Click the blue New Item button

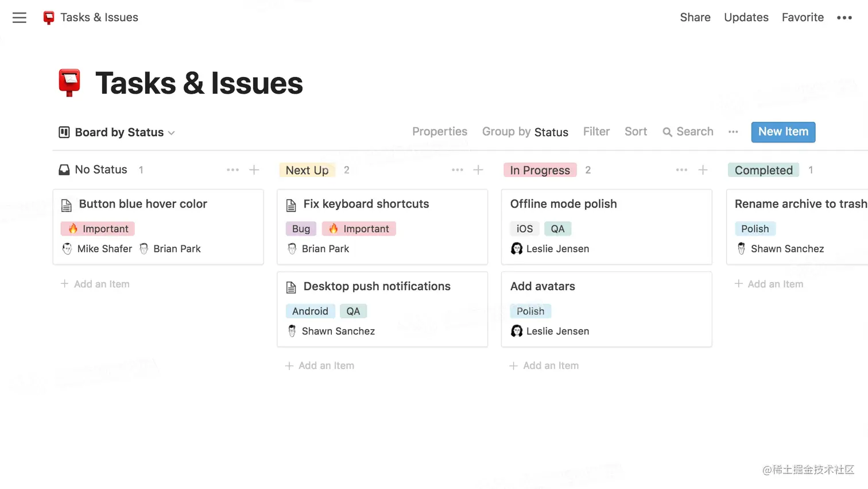(783, 132)
